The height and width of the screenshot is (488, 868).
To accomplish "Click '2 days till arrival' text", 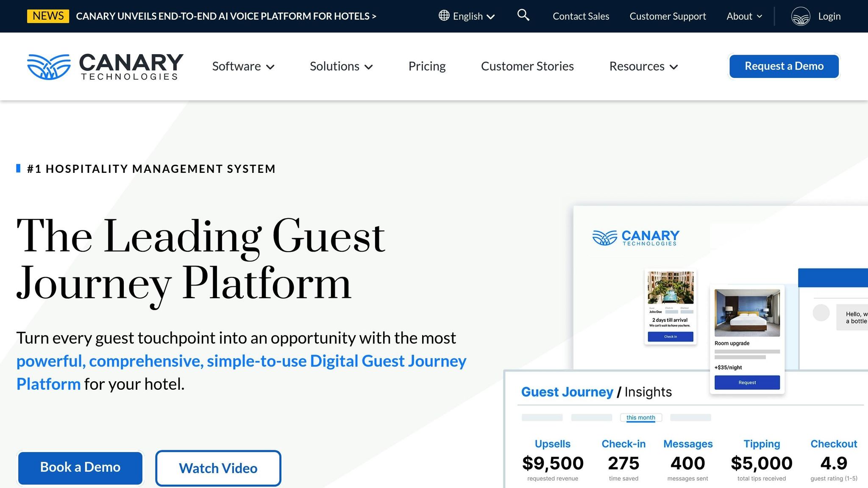I will click(x=670, y=320).
